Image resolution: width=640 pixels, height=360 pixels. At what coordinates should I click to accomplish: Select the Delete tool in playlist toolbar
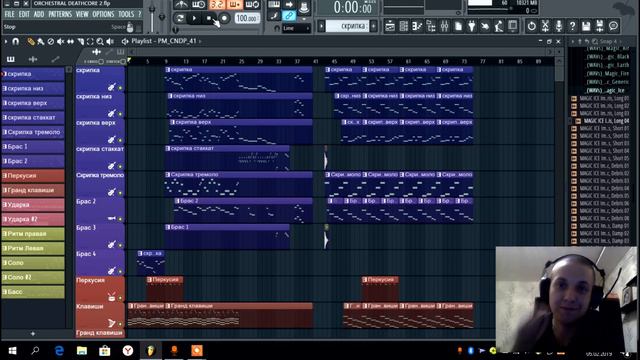[x=51, y=41]
